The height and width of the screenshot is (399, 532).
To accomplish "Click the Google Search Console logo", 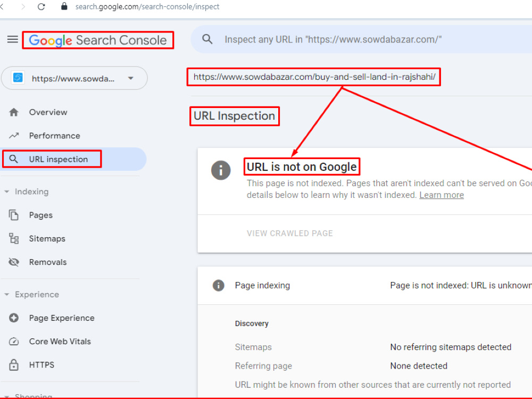I will pos(98,40).
